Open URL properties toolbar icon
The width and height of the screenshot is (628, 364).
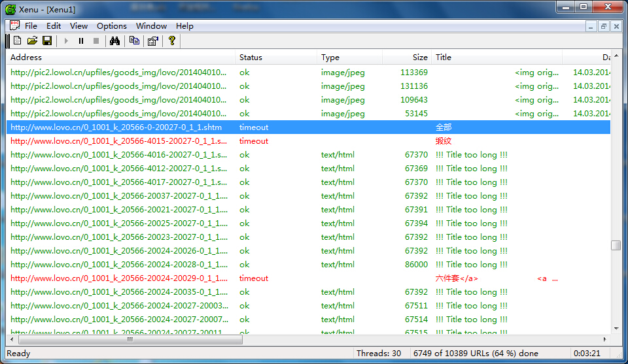152,41
